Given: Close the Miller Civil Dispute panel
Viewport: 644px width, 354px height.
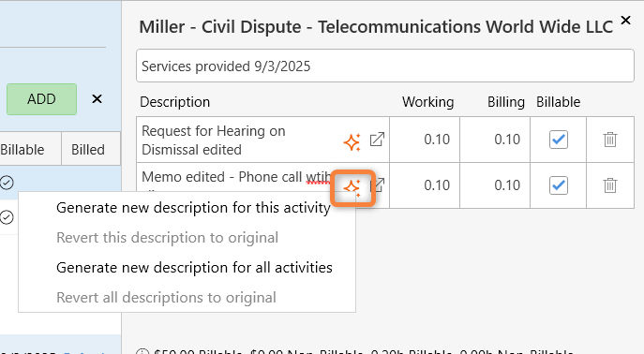Looking at the screenshot, I should [625, 20].
